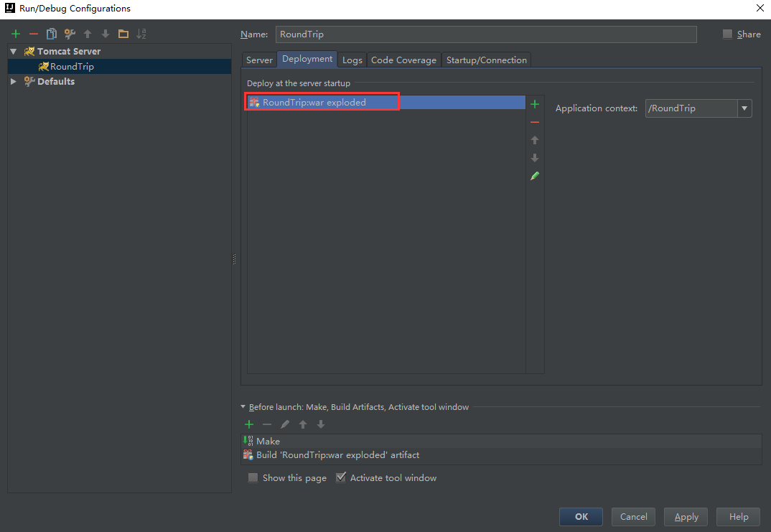Add new configuration with green plus

tap(16, 34)
